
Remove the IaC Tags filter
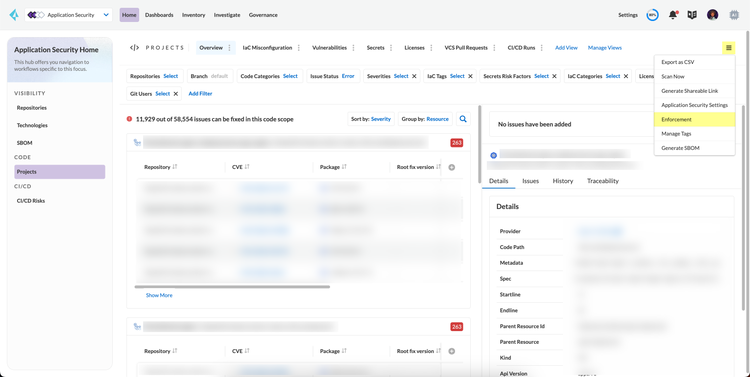tap(470, 76)
